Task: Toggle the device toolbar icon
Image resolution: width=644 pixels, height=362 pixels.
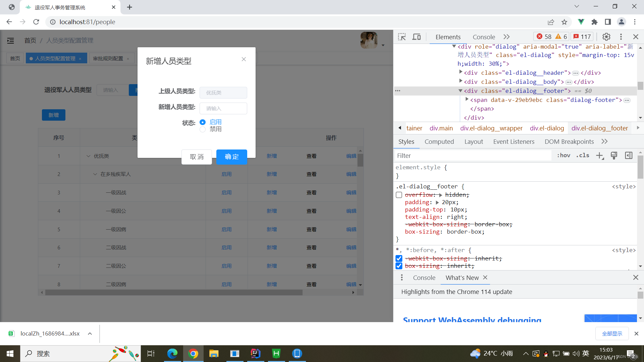Action: click(x=417, y=37)
